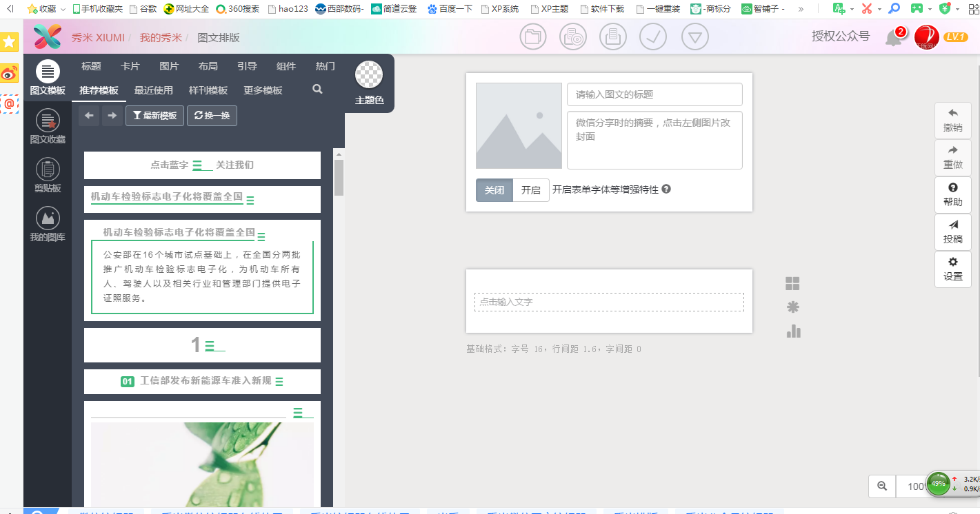Open 我的图库 from the left sidebar
Screen dimensions: 980x514
pos(47,220)
